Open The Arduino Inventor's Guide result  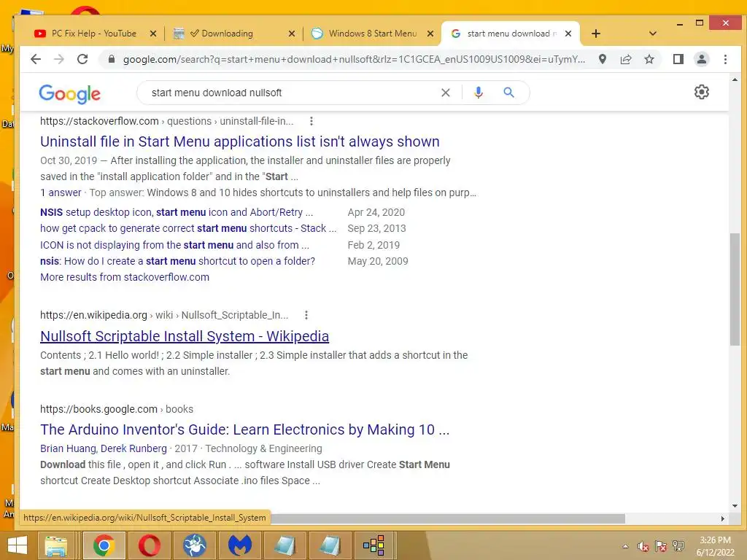pyautogui.click(x=244, y=429)
